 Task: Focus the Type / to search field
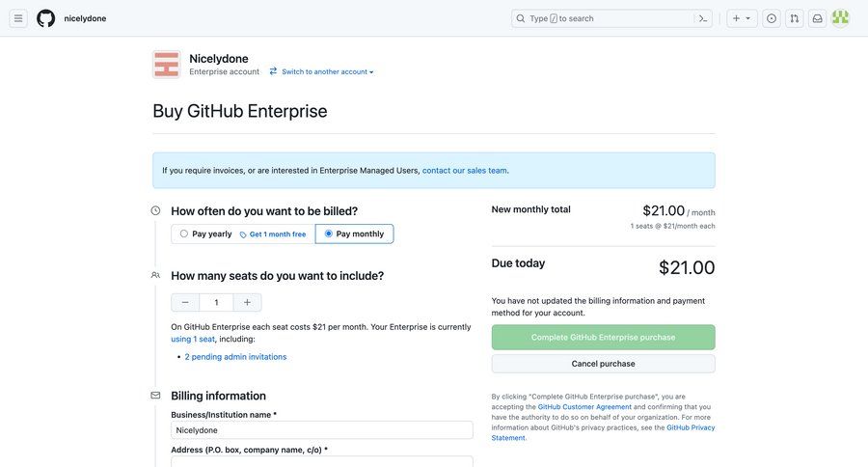click(613, 18)
